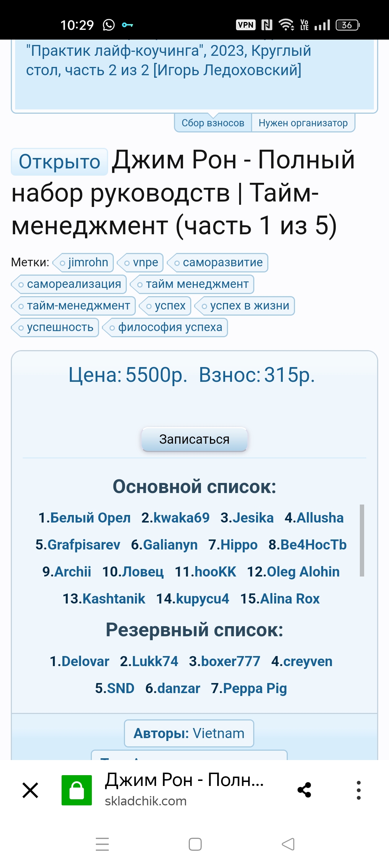Click the Авторы: Vietnam box
The width and height of the screenshot is (389, 868).
click(189, 733)
